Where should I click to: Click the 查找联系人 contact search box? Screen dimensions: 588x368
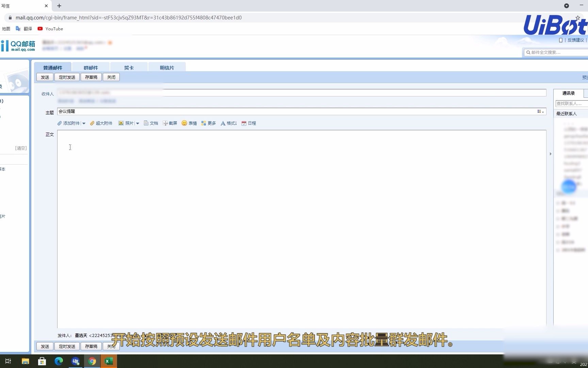pos(572,103)
